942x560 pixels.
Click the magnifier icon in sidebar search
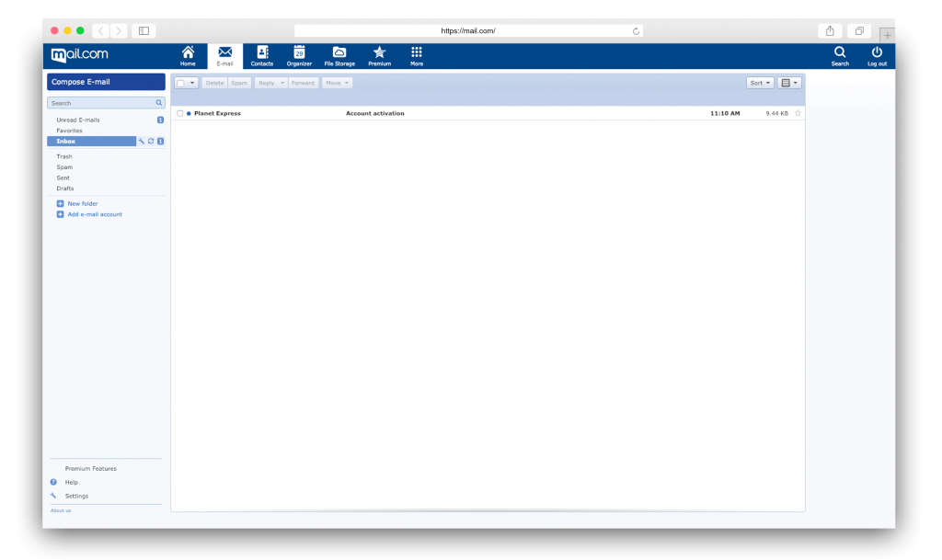[159, 103]
